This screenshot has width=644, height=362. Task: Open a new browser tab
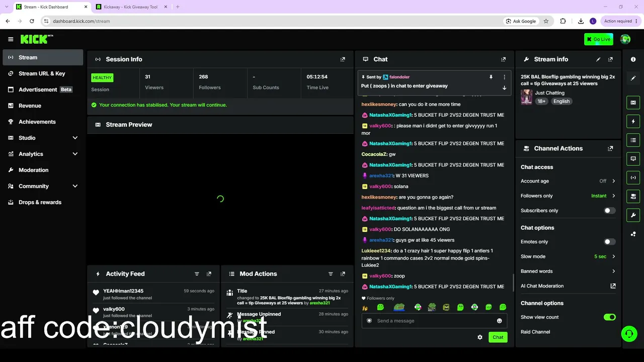tap(178, 7)
